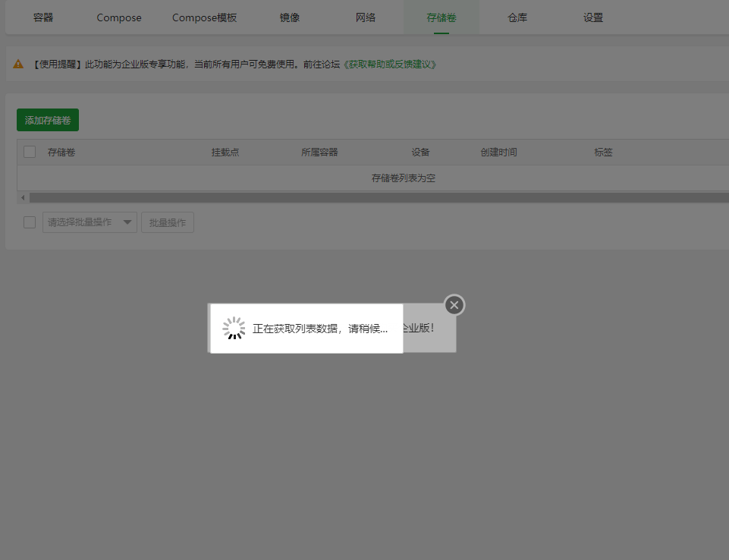
Task: Click the 批量操作 button
Action: pos(167,222)
